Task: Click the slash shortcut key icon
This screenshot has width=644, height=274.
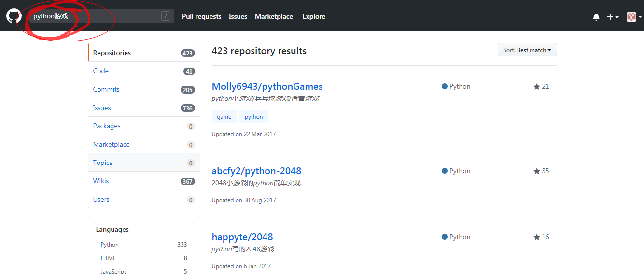Action: 166,16
